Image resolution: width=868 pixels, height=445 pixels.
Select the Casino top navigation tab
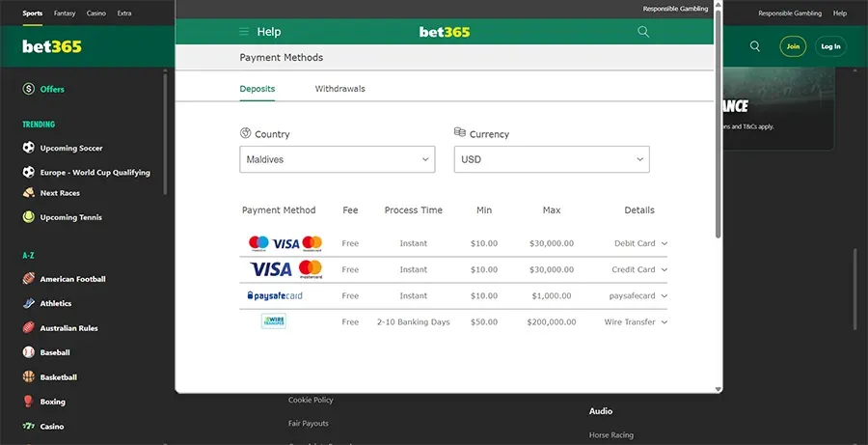tap(95, 14)
